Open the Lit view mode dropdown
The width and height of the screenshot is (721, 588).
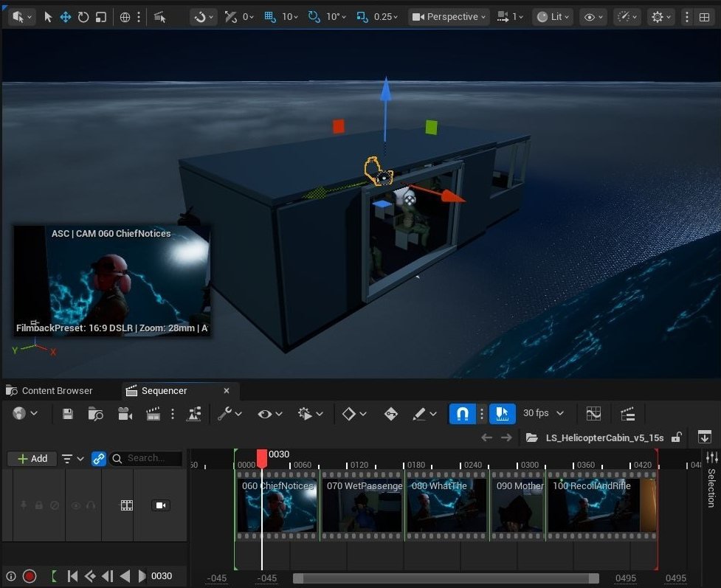(553, 17)
